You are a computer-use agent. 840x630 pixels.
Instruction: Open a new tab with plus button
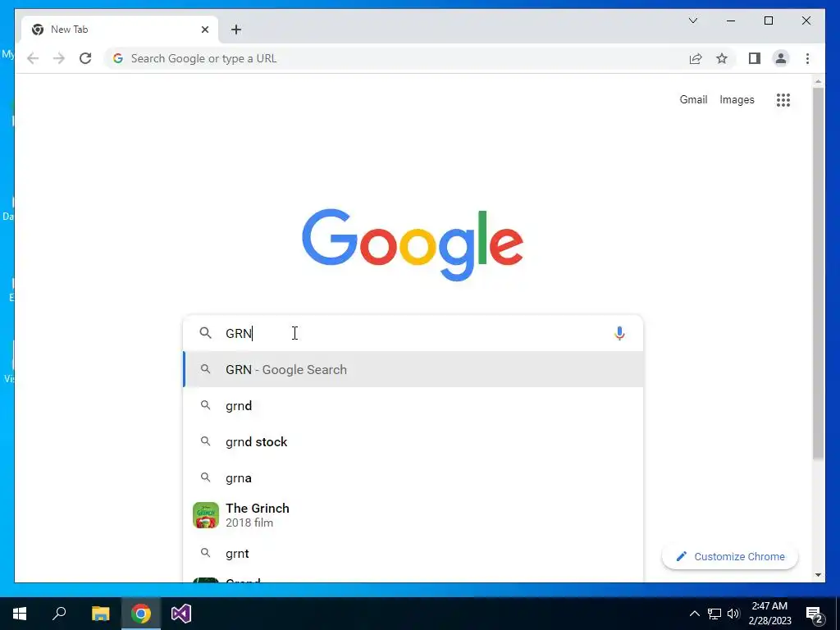coord(236,30)
